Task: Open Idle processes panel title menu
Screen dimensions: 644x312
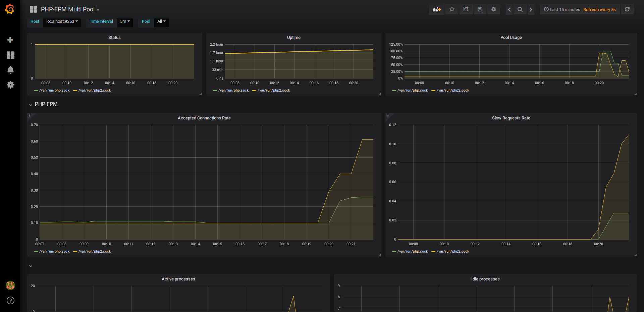Action: (485, 279)
